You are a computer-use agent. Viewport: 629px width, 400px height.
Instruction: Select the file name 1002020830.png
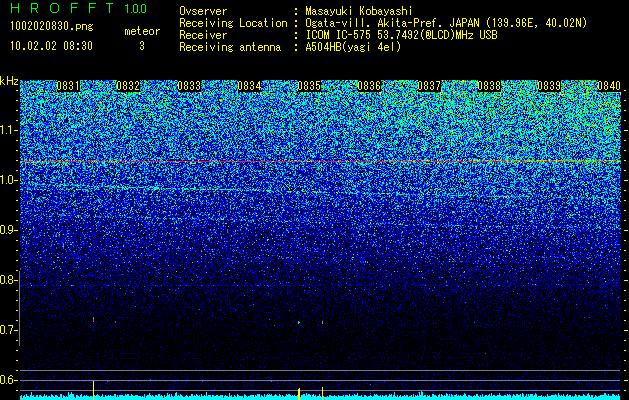pos(52,27)
